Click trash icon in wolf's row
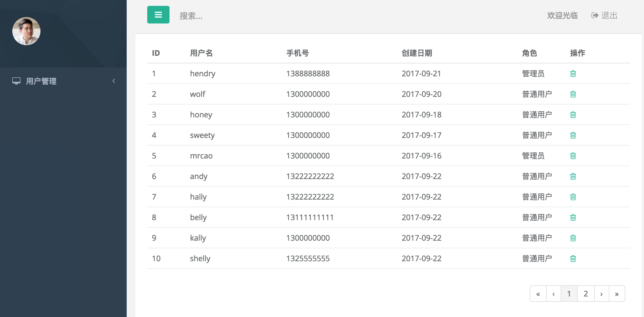644x317 pixels. point(573,94)
